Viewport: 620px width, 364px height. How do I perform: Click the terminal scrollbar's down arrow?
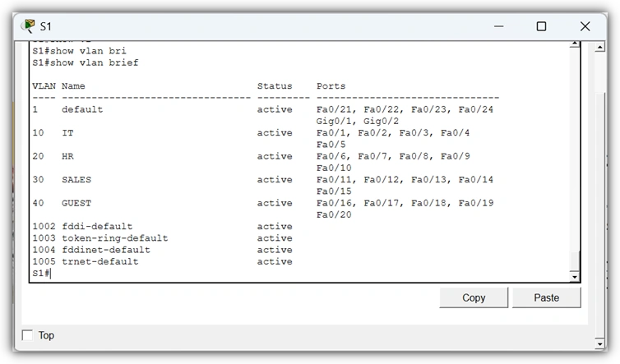[575, 277]
